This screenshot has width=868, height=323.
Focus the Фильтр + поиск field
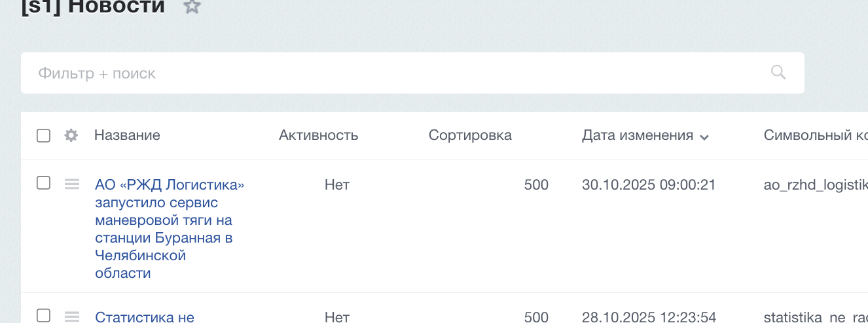[x=393, y=73]
